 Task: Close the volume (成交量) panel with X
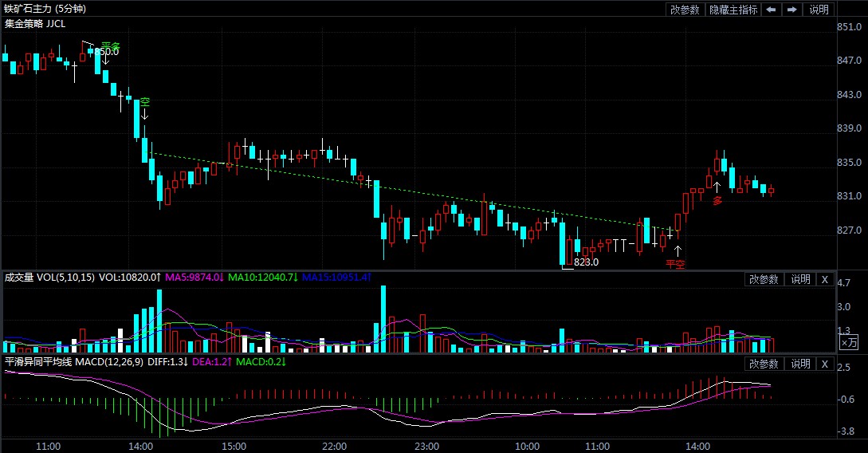click(824, 279)
